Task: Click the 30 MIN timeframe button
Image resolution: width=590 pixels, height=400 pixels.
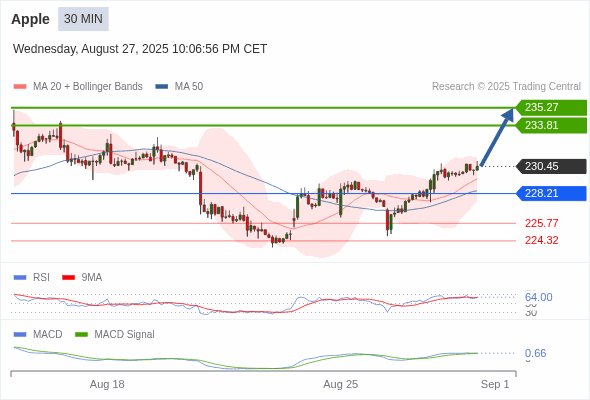Action: pyautogui.click(x=83, y=19)
